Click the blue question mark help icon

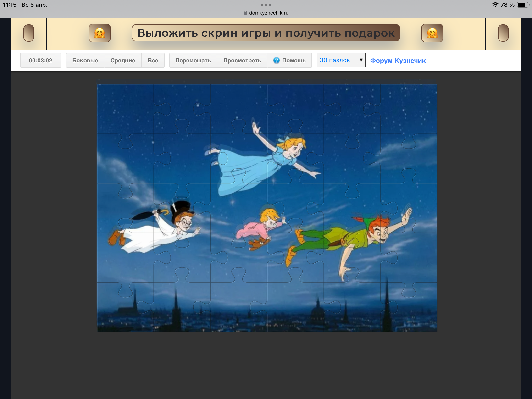click(x=276, y=60)
